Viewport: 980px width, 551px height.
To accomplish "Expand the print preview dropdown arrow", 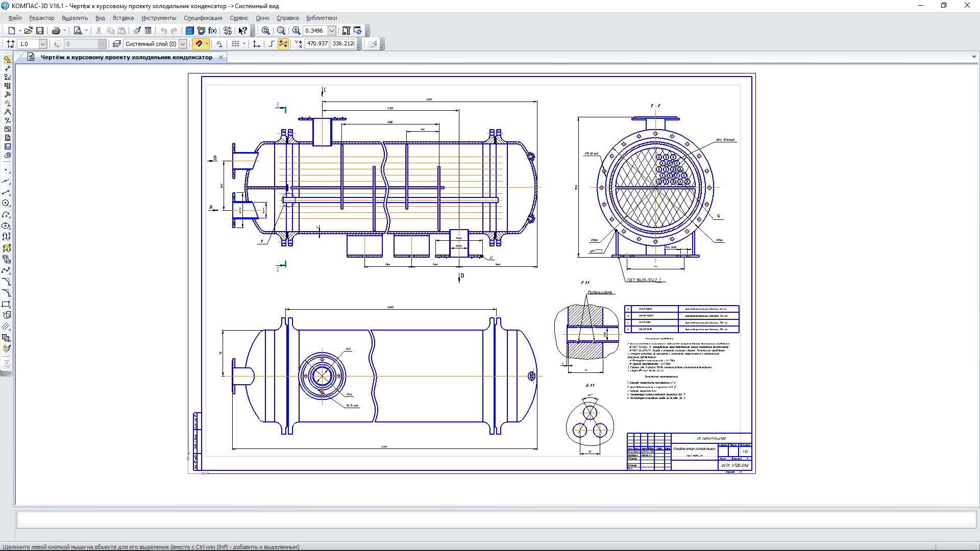I will pos(86,31).
